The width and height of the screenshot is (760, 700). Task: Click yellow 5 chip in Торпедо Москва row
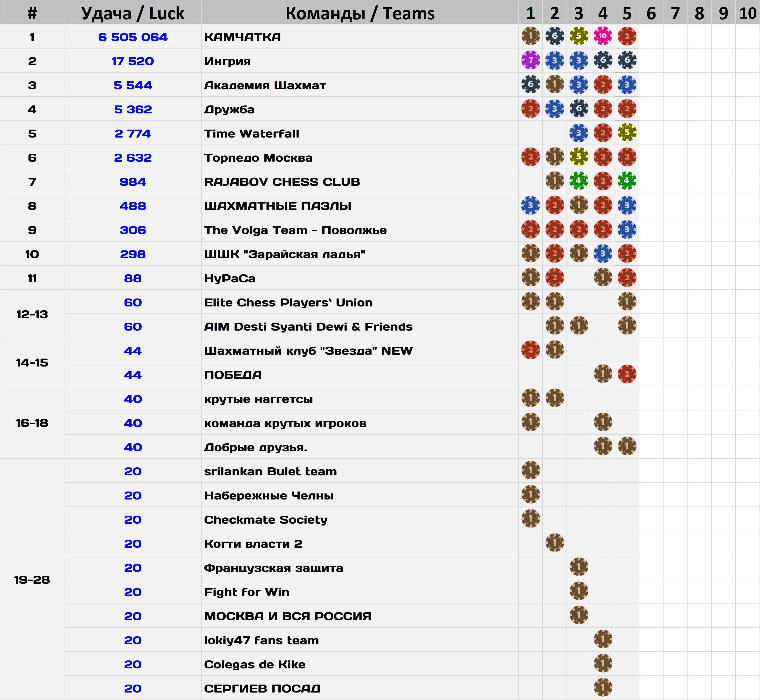579,157
